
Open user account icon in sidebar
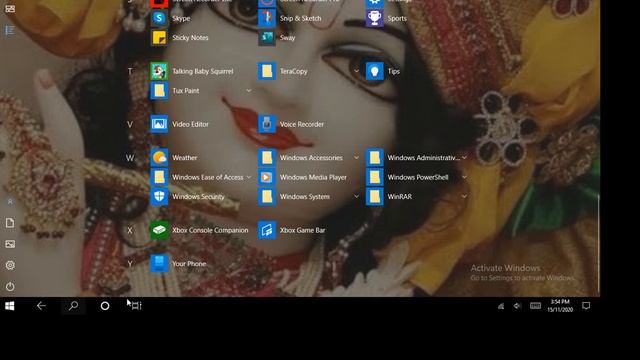point(10,202)
